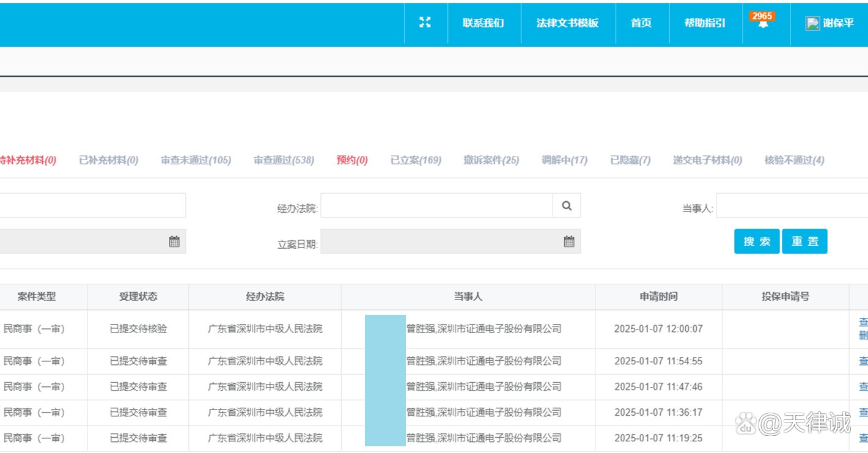
Task: Open the calendar icon for 立案日期
Action: [569, 241]
